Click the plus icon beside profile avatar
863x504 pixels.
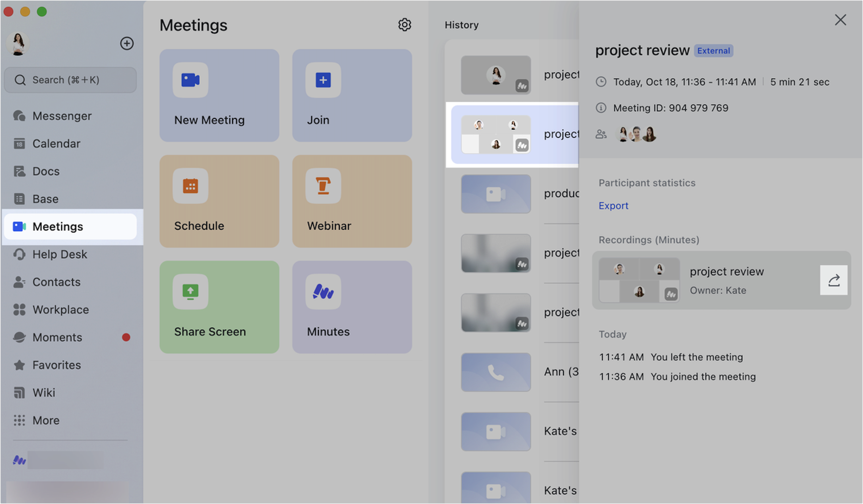(x=127, y=43)
